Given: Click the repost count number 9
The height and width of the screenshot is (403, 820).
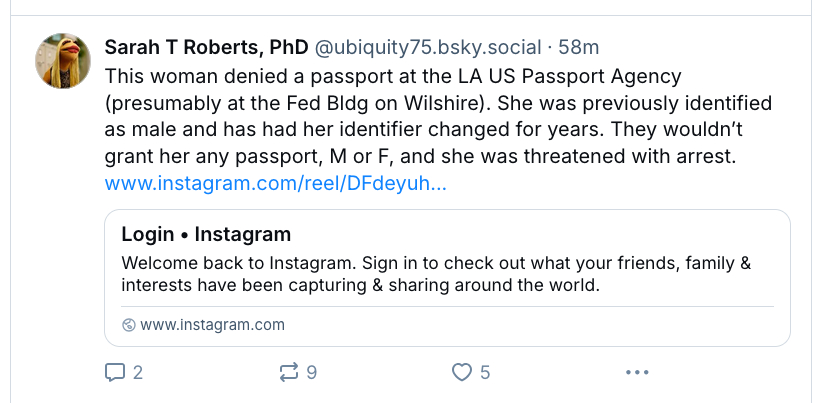Looking at the screenshot, I should pyautogui.click(x=312, y=373).
